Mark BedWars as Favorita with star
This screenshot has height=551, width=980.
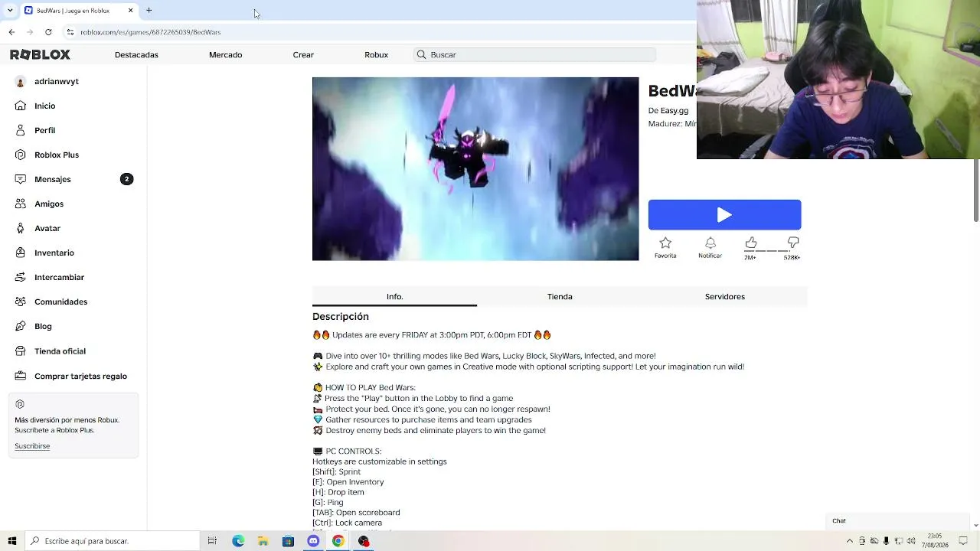[x=665, y=243]
